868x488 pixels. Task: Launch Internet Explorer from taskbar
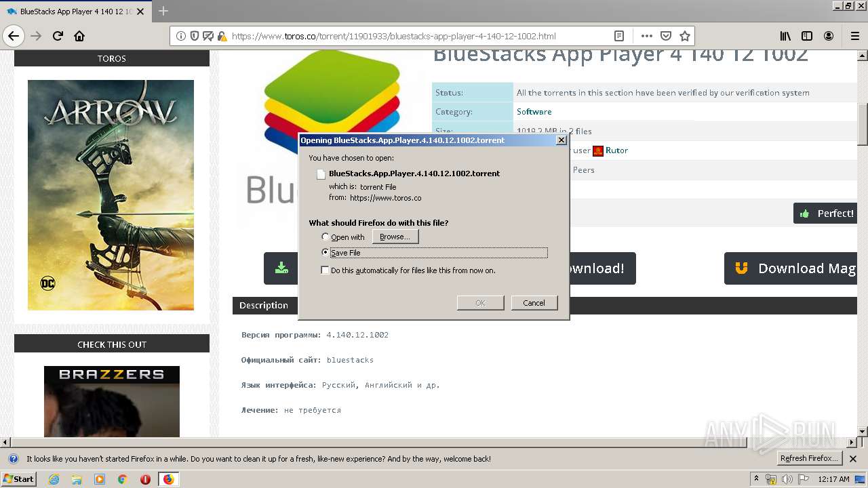(x=54, y=479)
